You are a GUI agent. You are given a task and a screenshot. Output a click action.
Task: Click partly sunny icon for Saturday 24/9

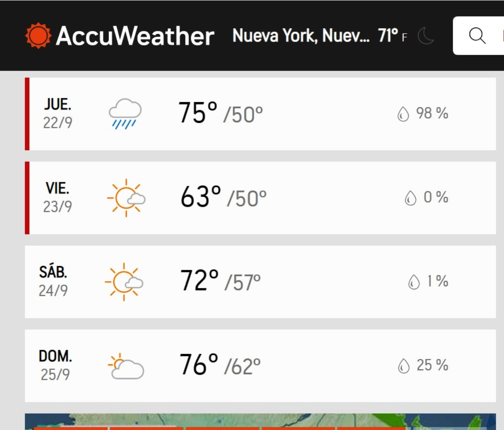[x=124, y=282]
